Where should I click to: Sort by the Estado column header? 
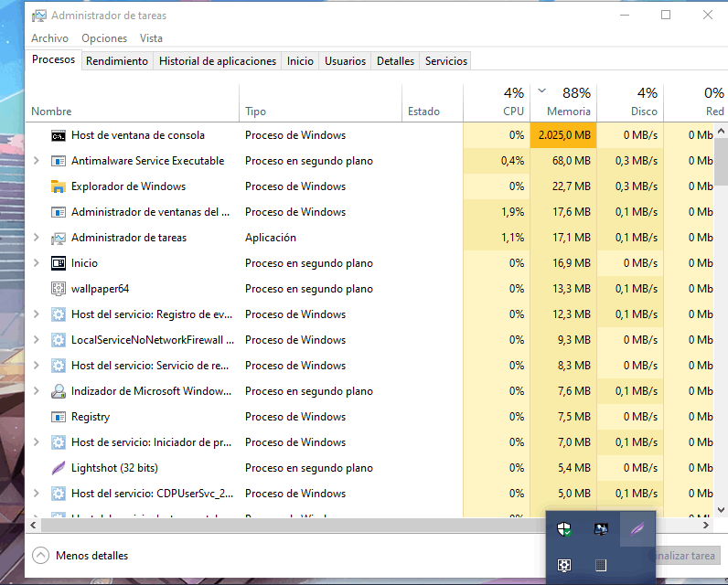[x=433, y=103]
